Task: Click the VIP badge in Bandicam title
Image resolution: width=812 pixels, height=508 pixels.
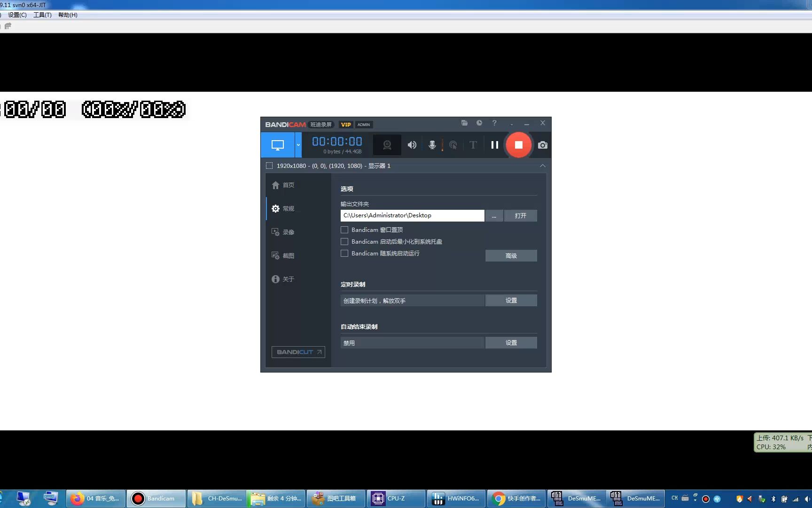Action: 346,125
